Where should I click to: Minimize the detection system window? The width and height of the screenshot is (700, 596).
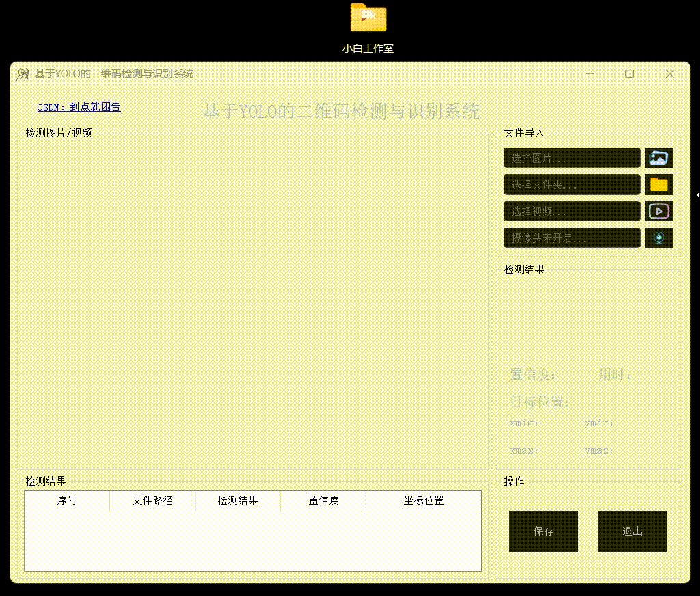589,73
